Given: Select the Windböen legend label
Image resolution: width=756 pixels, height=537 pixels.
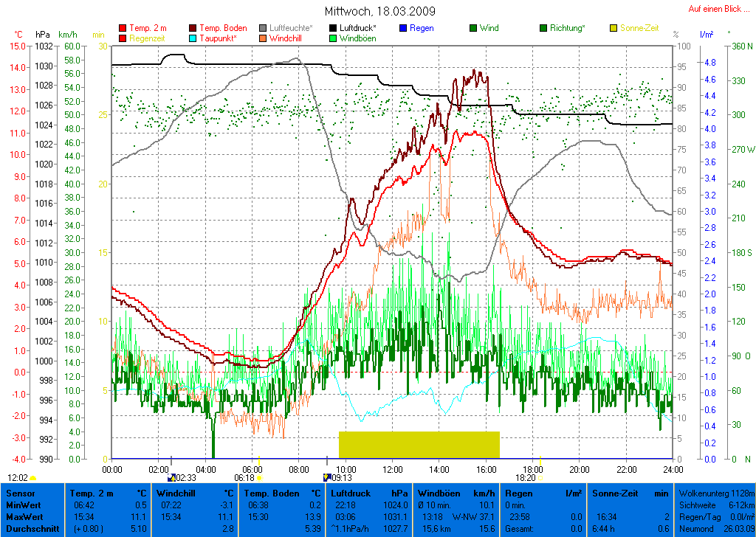Looking at the screenshot, I should [356, 38].
